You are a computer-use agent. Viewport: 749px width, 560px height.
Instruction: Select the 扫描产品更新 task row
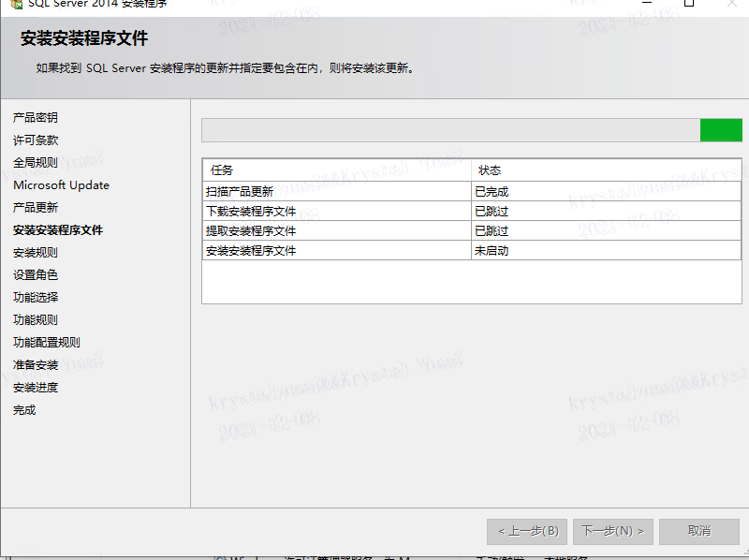(x=472, y=192)
